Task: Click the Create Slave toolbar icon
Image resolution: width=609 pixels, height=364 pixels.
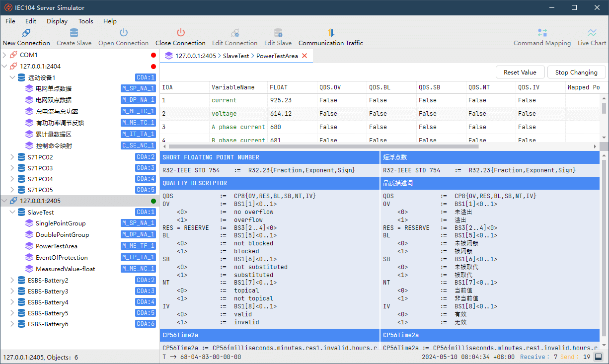Action: (x=74, y=33)
